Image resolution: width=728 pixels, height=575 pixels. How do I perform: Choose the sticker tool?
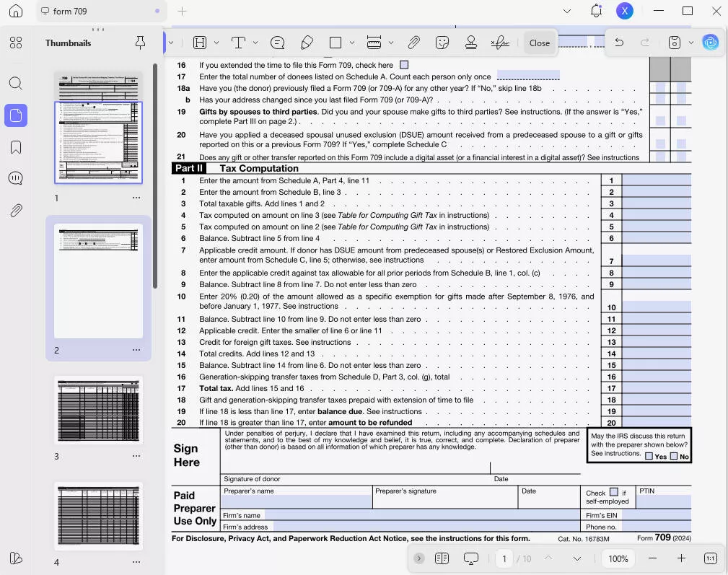click(443, 43)
